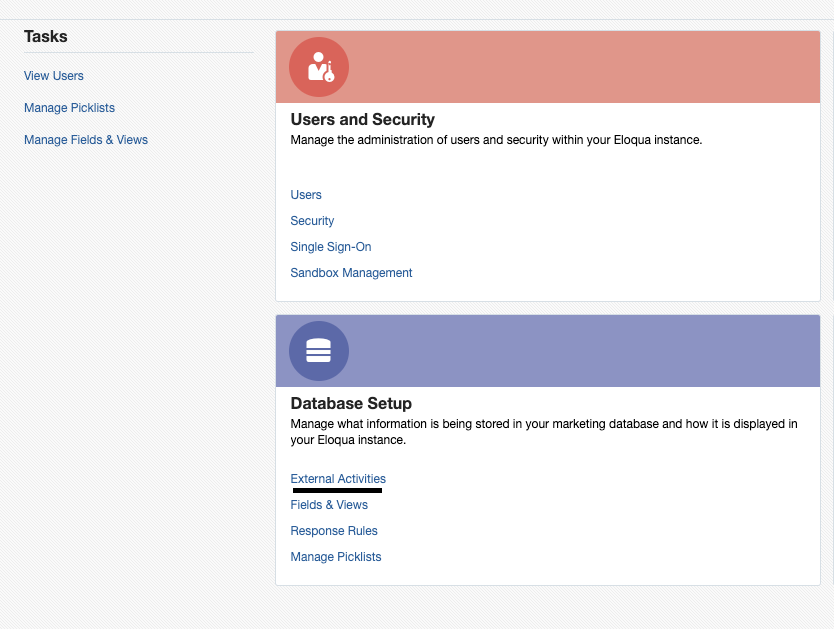Open Sandbox Management
The width and height of the screenshot is (834, 629).
(x=351, y=273)
